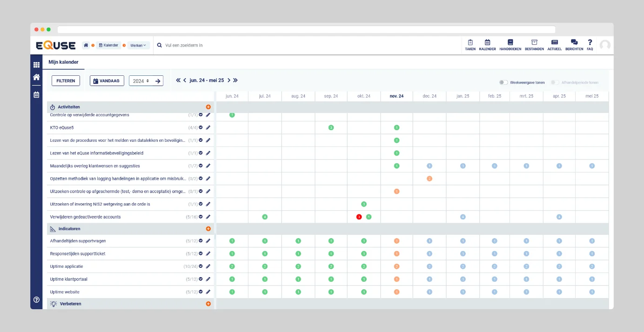Open the Taken icon in top navigation
Image resolution: width=644 pixels, height=332 pixels.
coord(470,43)
